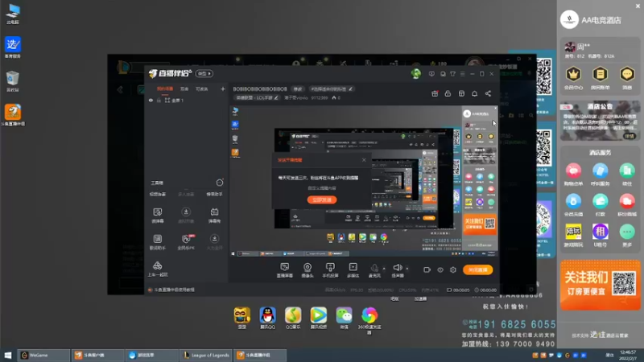This screenshot has height=362, width=644.
Task: Switch to the second scene tab
Action: (184, 88)
